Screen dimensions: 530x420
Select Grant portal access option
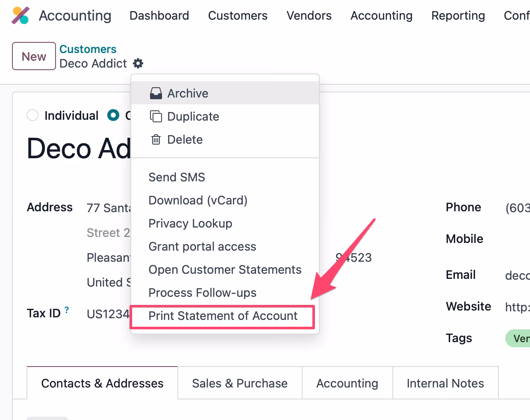click(202, 247)
